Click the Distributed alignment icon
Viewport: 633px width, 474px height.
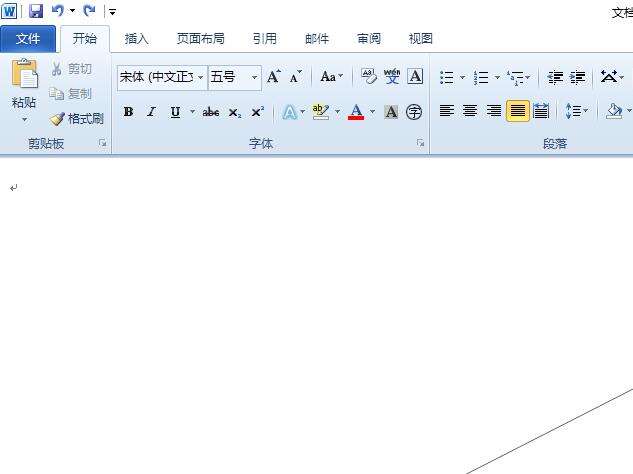click(541, 111)
